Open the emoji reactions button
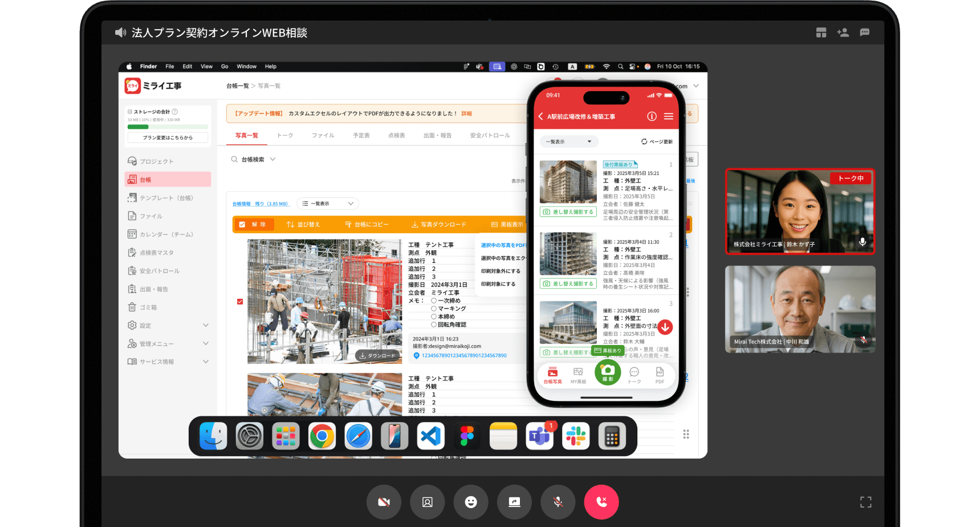The image size is (980, 527). tap(470, 502)
